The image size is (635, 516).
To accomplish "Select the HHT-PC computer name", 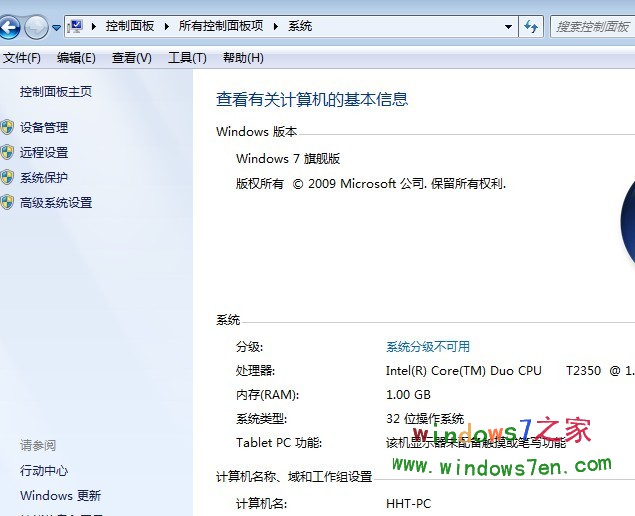I will (409, 503).
